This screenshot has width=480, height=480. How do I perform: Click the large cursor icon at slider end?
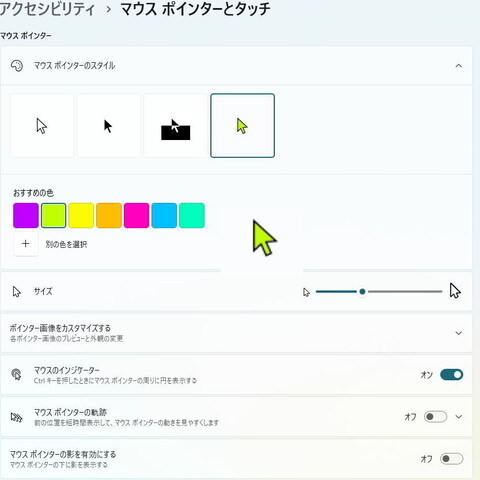coord(455,290)
